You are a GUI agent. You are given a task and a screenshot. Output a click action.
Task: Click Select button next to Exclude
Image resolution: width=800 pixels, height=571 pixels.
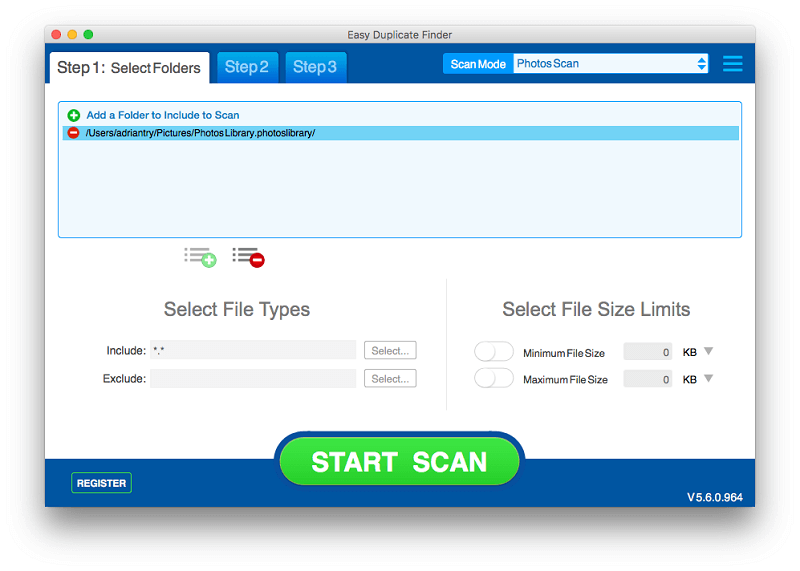[x=390, y=379]
